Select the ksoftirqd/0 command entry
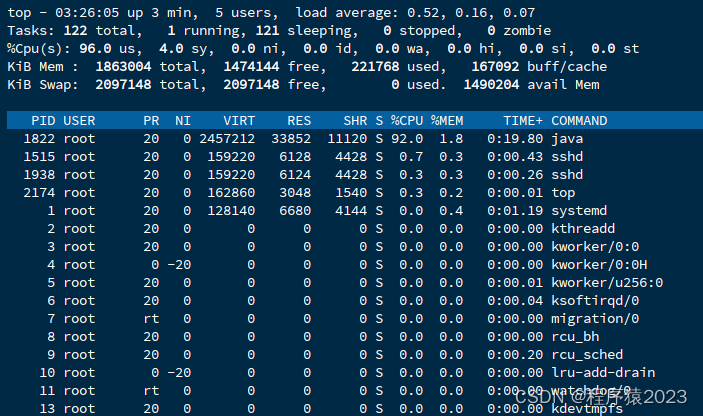 (x=595, y=300)
